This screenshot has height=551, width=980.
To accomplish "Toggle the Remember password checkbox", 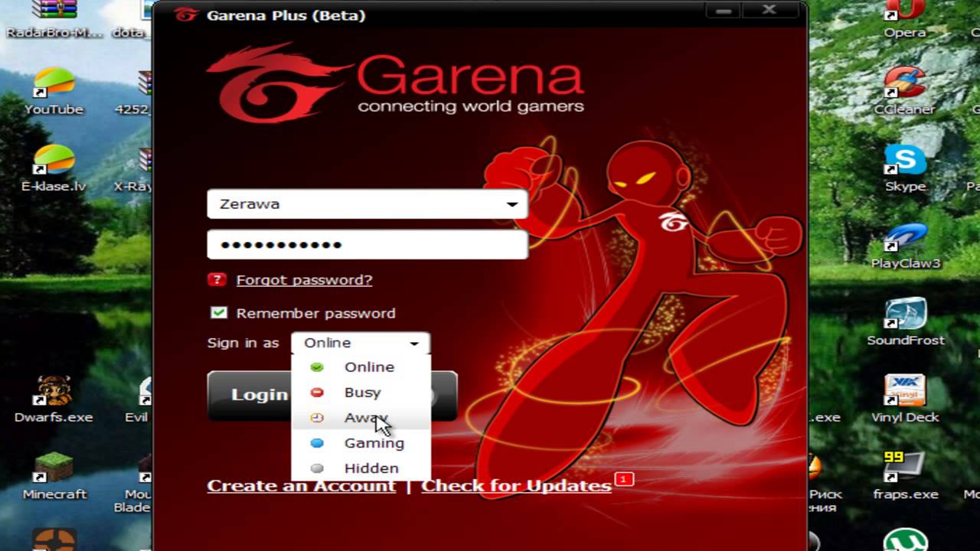I will 219,313.
